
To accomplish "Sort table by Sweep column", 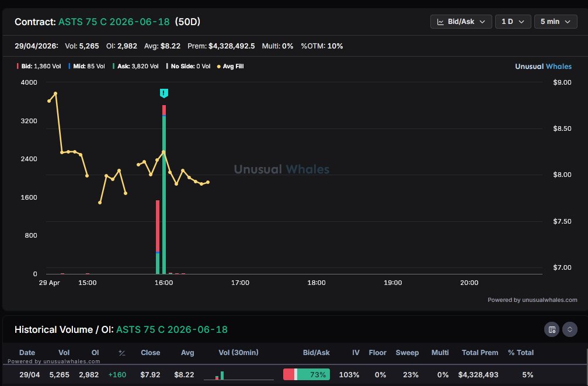I will tap(407, 353).
